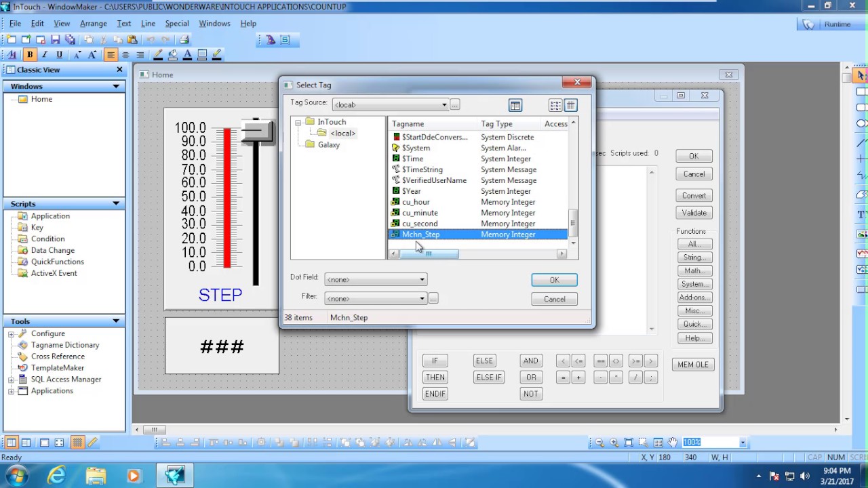Open the fill color bucket swatch
Screen dimensions: 868x488
pos(173,55)
